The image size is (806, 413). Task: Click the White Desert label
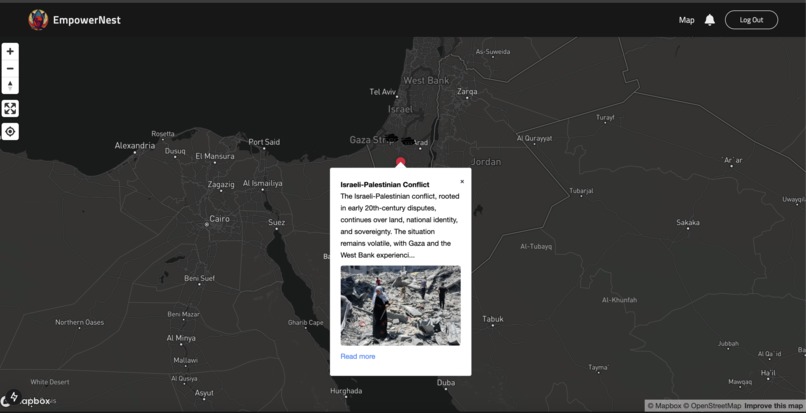(x=50, y=382)
